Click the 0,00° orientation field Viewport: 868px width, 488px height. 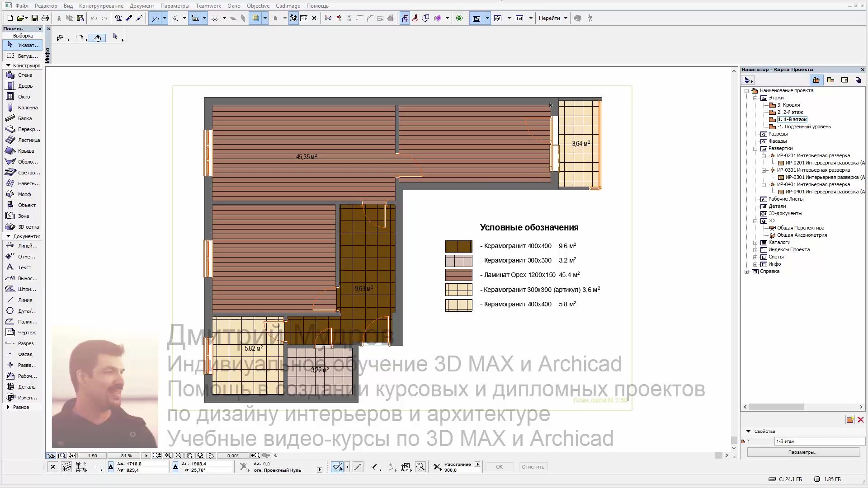(x=232, y=455)
